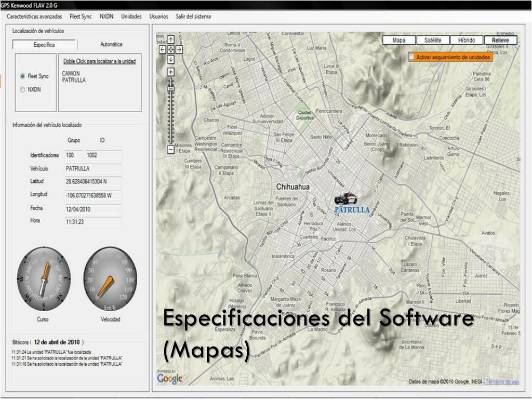Click the Velocidad speedometer gauge
The height and width of the screenshot is (399, 532).
pos(110,278)
